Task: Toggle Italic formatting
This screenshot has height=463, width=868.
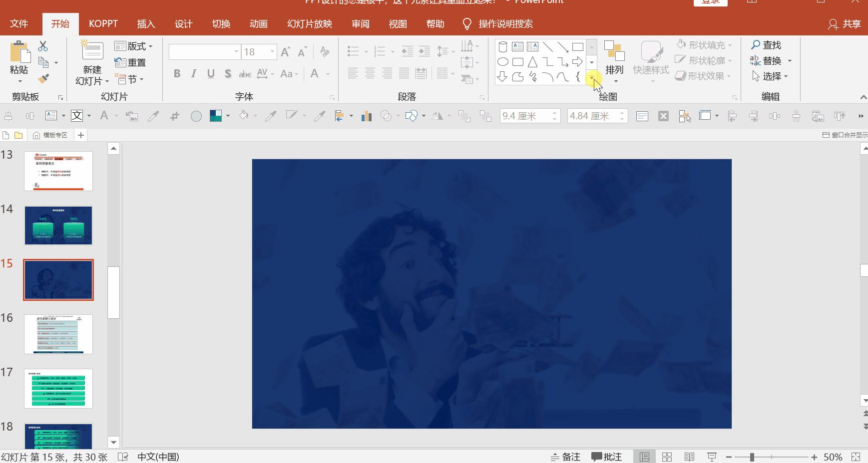Action: coord(194,74)
